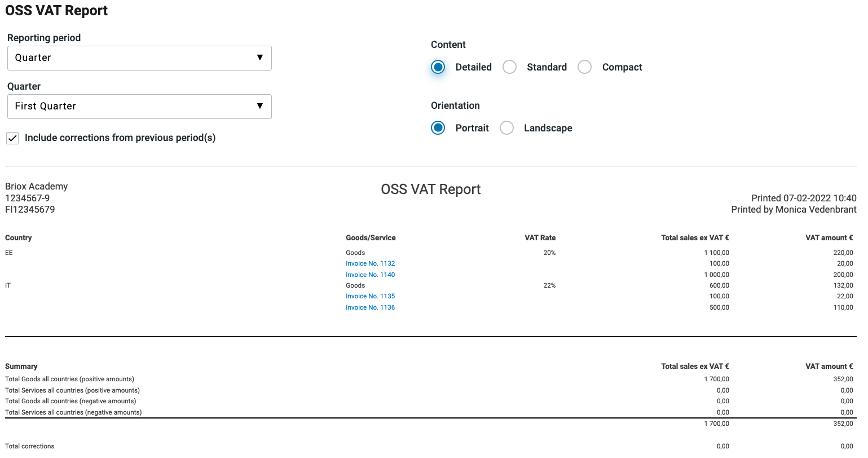Select the Detailed content radio button
This screenshot has width=868, height=458.
click(x=438, y=67)
